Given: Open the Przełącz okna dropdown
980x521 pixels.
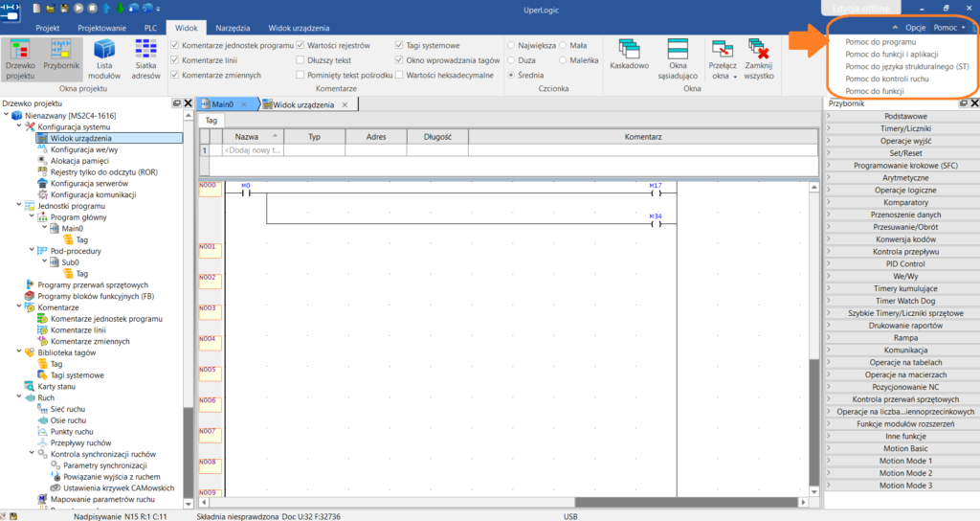Looking at the screenshot, I should [723, 59].
